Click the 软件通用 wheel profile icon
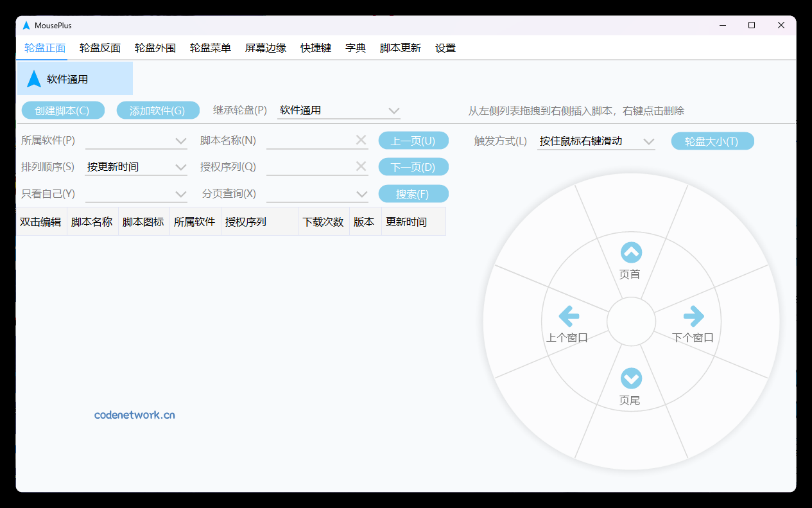Viewport: 812px width, 508px height. tap(33, 78)
